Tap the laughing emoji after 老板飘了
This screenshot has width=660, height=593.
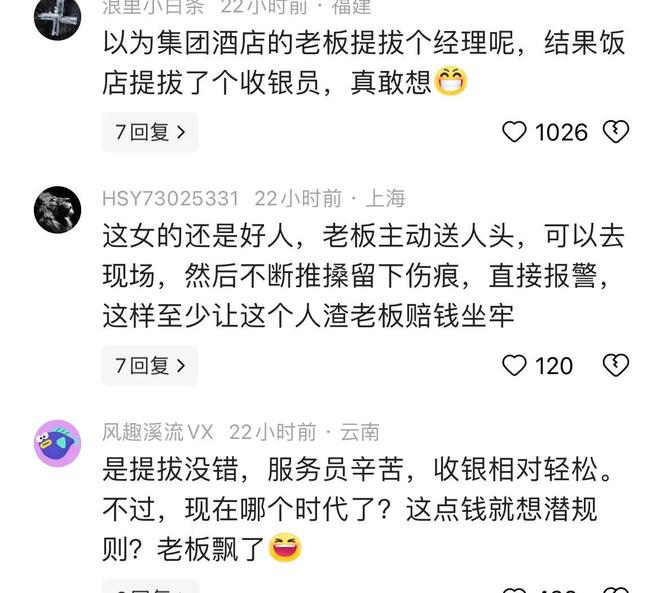click(285, 548)
